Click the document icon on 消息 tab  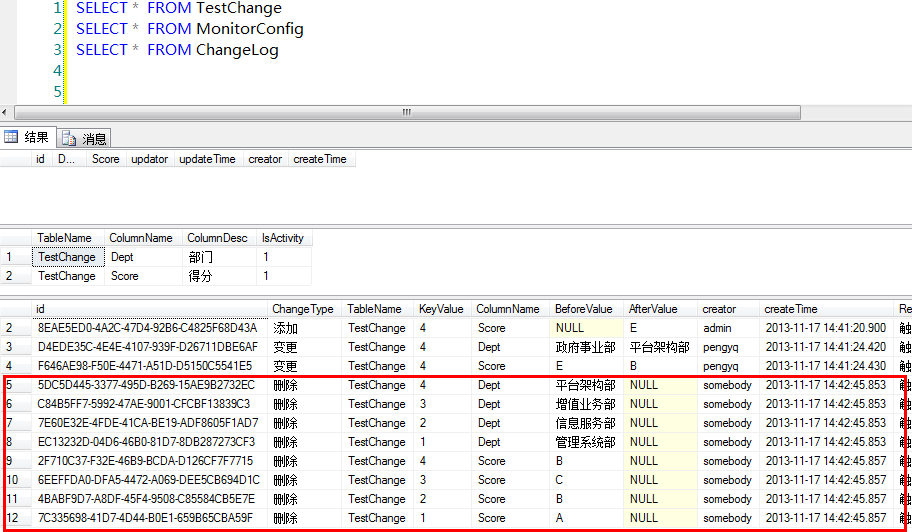tap(69, 138)
